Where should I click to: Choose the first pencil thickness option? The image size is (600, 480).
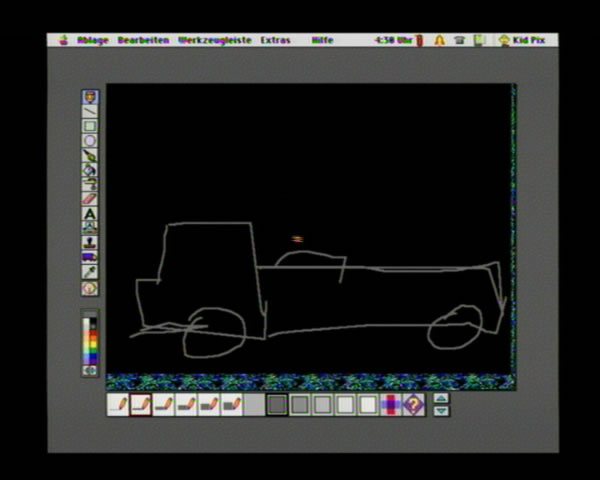tap(118, 404)
